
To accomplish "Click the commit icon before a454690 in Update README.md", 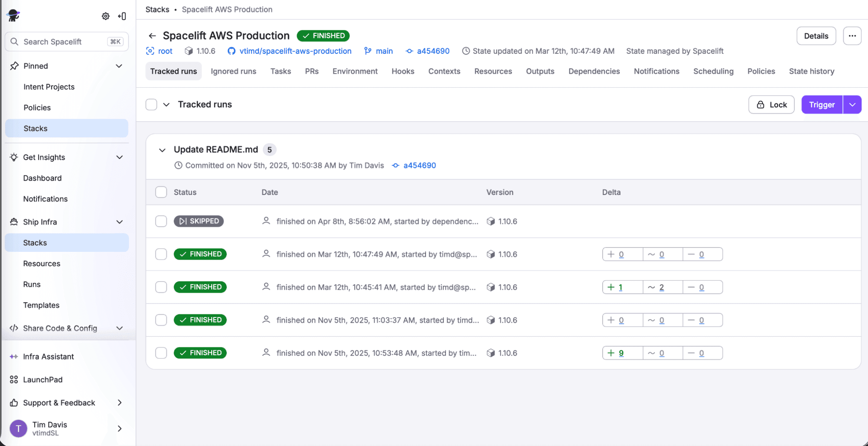I will (396, 165).
